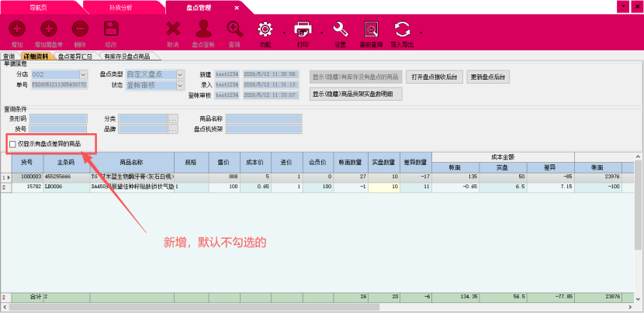Switch to the 查询 sub-tab
The width and height of the screenshot is (644, 313).
click(x=9, y=57)
